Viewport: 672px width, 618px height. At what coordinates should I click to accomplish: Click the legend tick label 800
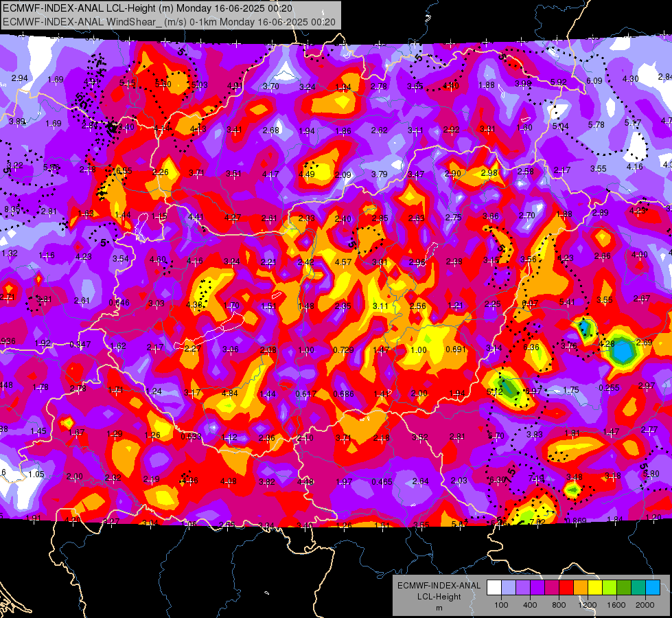pyautogui.click(x=559, y=605)
